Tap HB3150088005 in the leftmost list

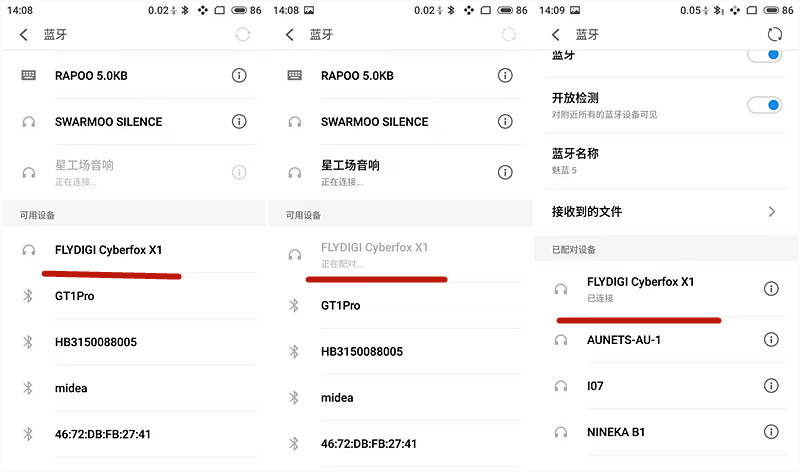point(134,342)
